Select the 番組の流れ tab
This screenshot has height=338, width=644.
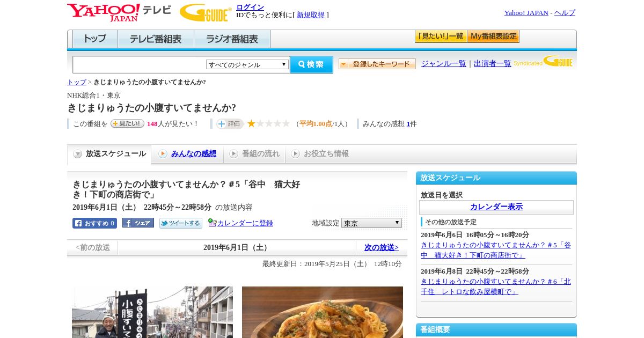pyautogui.click(x=255, y=154)
